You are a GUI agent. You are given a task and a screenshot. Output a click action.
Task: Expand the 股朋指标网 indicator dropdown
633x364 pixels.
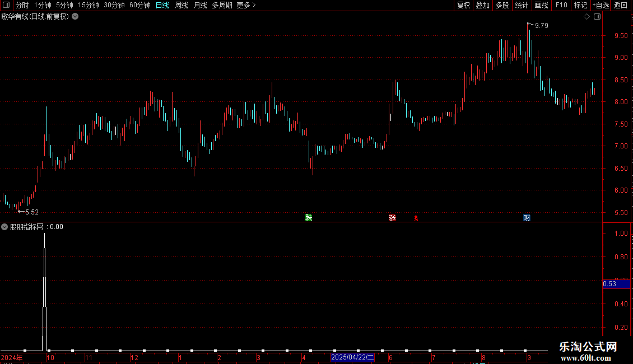4,227
